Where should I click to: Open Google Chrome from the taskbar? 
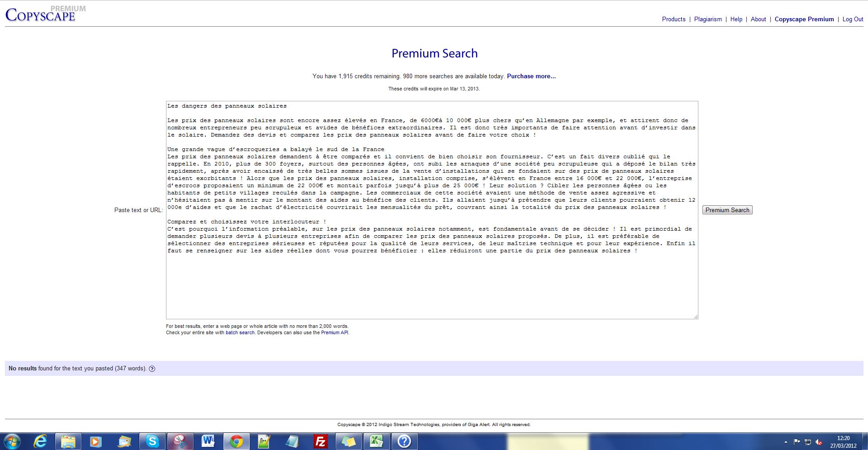click(236, 441)
